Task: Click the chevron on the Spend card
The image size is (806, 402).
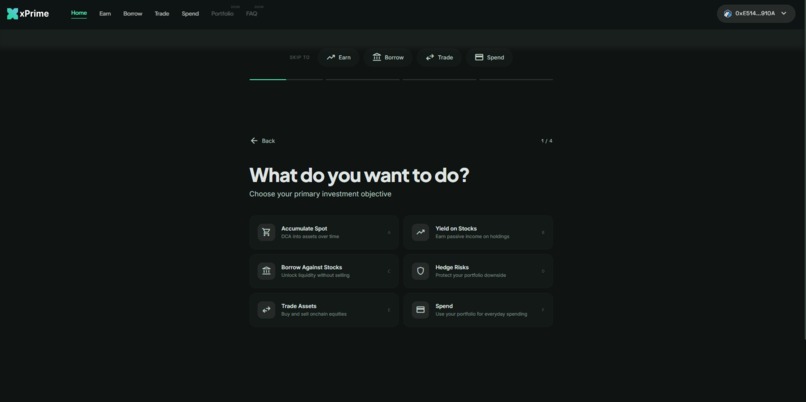Action: [x=543, y=310]
